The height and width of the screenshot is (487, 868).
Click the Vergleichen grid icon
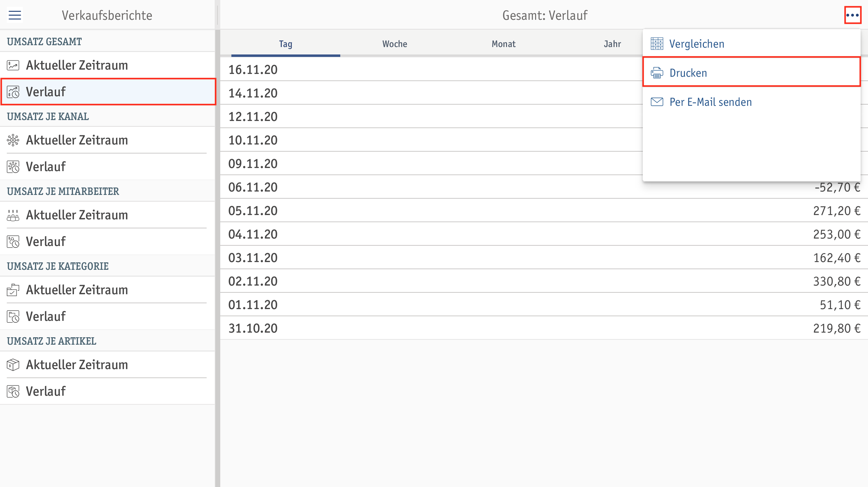click(x=657, y=44)
